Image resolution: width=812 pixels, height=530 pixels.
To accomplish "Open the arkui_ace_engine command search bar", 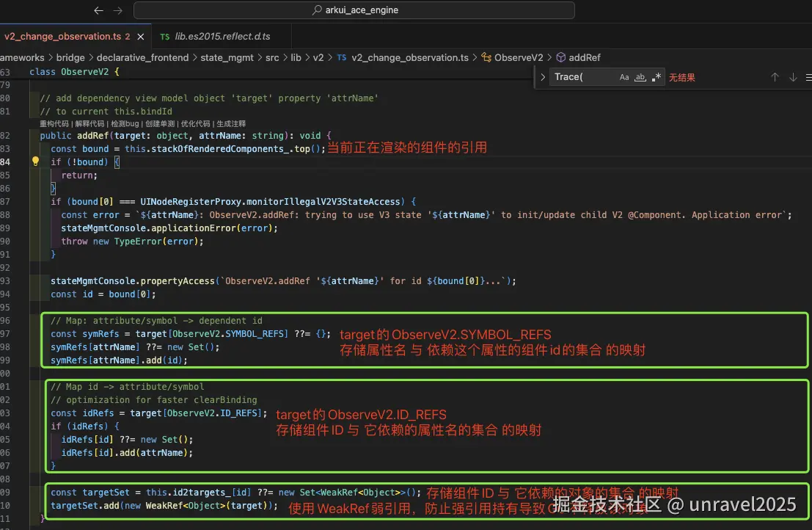I will tap(354, 10).
